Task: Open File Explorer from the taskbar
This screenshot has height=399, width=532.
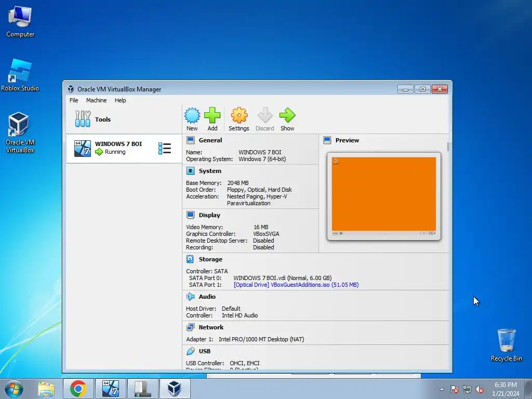Action: click(x=46, y=389)
